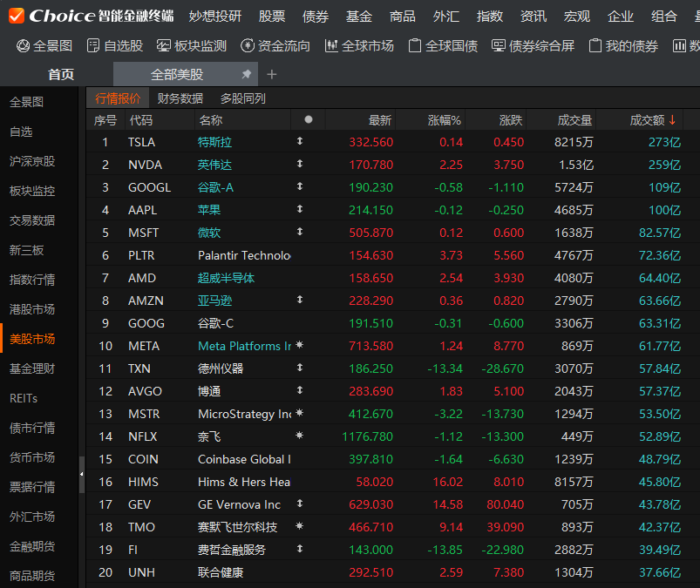Open the 股票 menu
The height and width of the screenshot is (588, 700).
pos(272,17)
